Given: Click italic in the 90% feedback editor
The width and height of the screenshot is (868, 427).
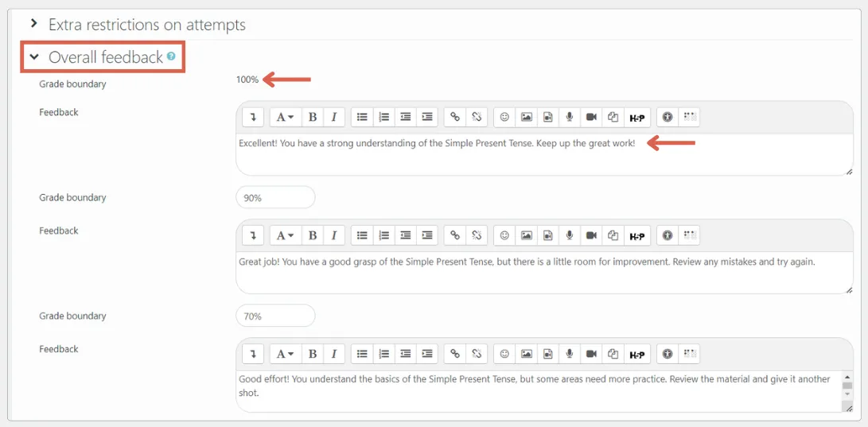Looking at the screenshot, I should tap(334, 235).
